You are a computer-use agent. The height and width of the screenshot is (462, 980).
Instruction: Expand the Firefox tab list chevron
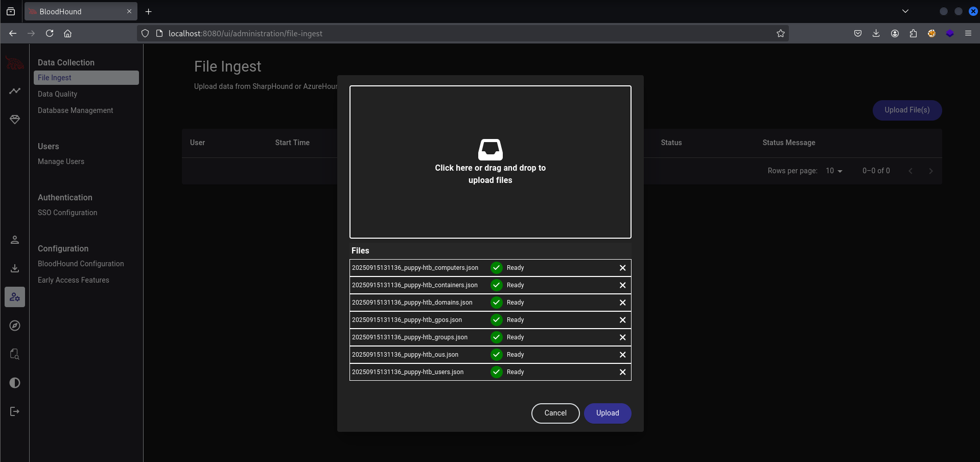pos(905,11)
